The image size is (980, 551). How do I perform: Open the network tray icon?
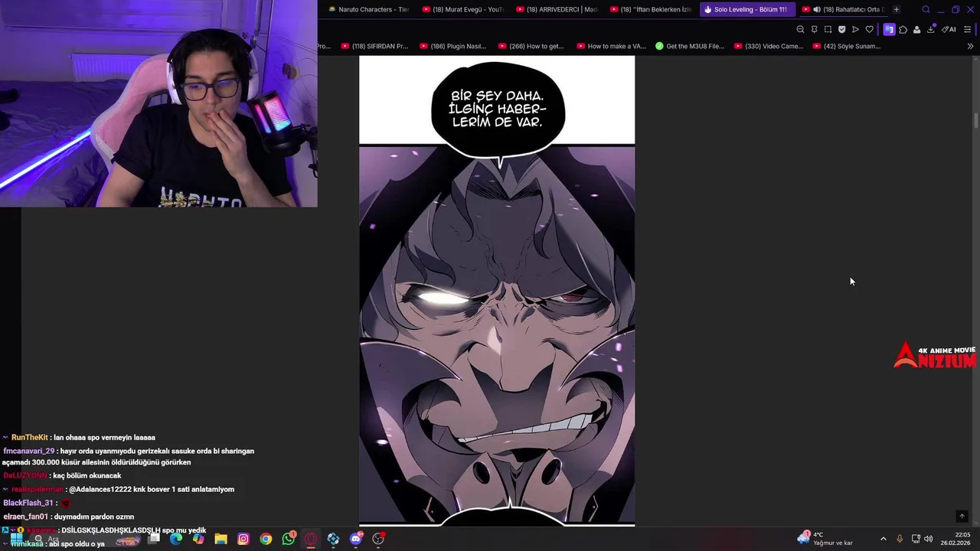pos(916,539)
